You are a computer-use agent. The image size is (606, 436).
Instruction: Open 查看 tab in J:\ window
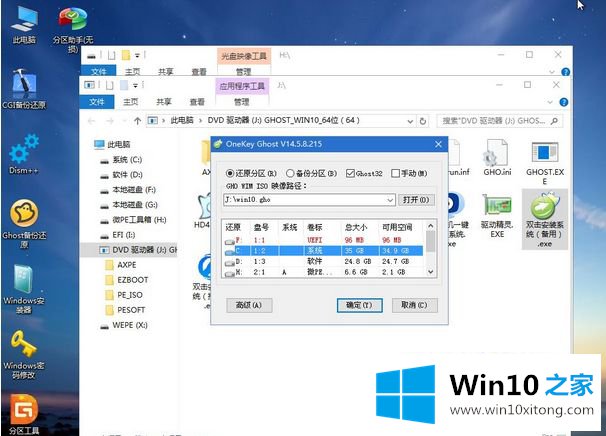(x=197, y=102)
